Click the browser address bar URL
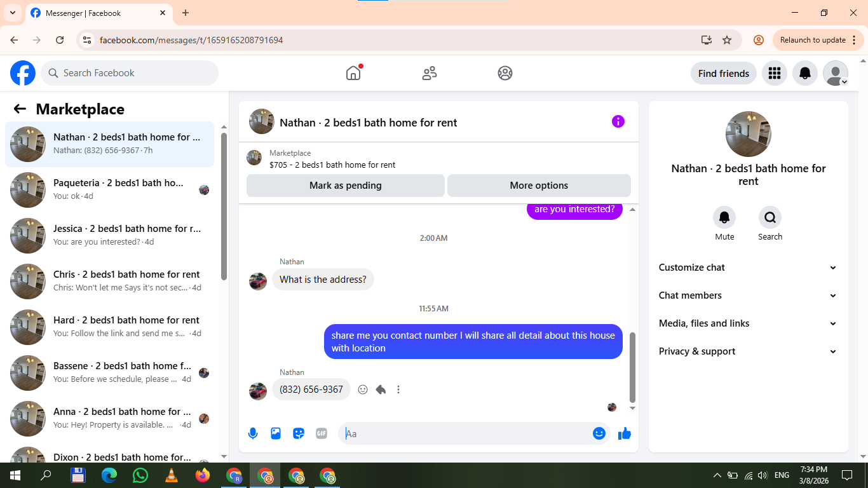The image size is (868, 488). coord(191,40)
